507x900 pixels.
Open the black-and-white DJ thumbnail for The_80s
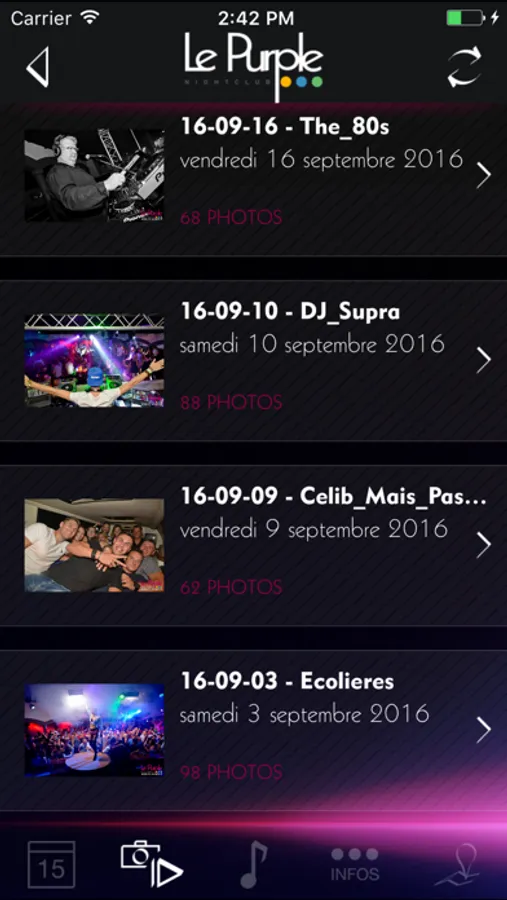pyautogui.click(x=94, y=175)
